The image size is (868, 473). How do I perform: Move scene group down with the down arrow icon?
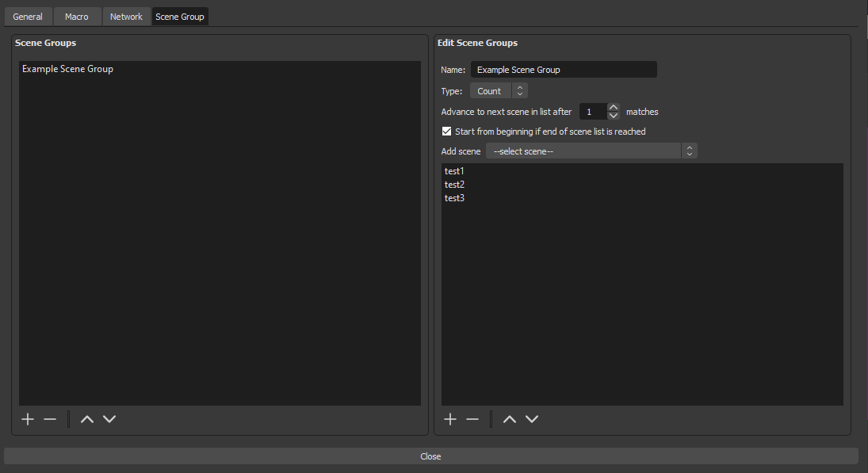click(x=109, y=419)
